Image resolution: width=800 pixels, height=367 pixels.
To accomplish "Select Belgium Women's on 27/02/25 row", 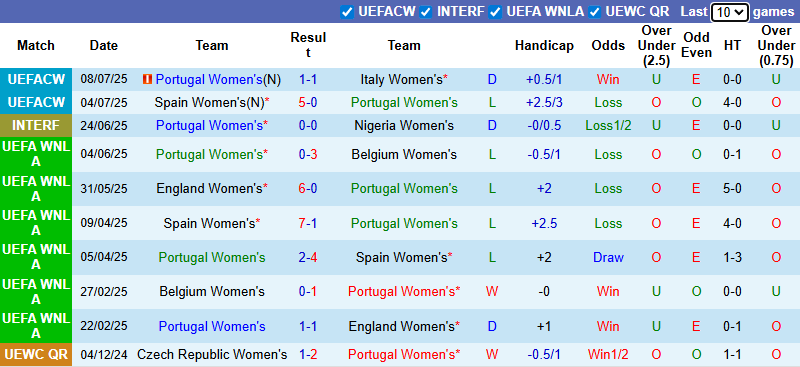I will point(212,292).
